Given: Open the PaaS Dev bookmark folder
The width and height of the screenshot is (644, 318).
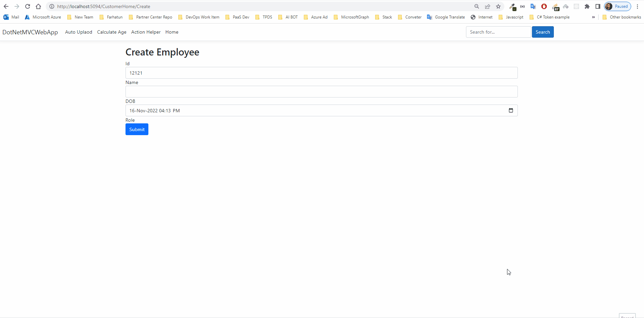Looking at the screenshot, I should 237,17.
